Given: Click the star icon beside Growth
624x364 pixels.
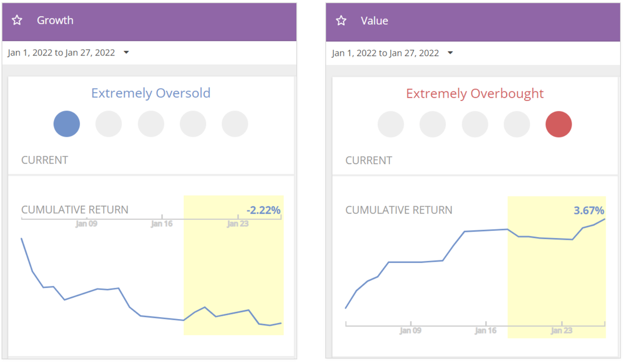Looking at the screenshot, I should [17, 20].
